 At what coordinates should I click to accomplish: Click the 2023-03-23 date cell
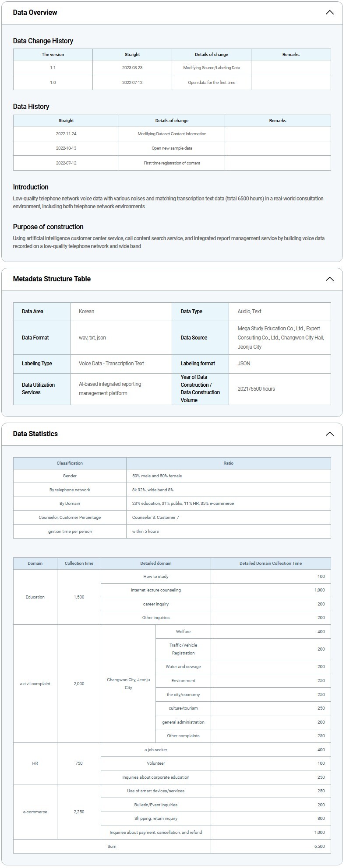click(132, 68)
